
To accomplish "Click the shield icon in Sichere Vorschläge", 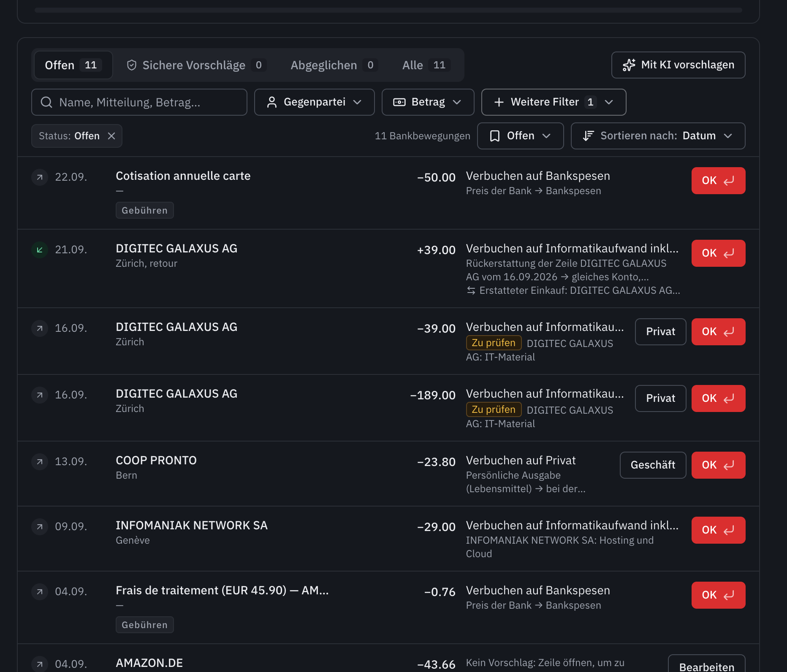I will point(132,65).
